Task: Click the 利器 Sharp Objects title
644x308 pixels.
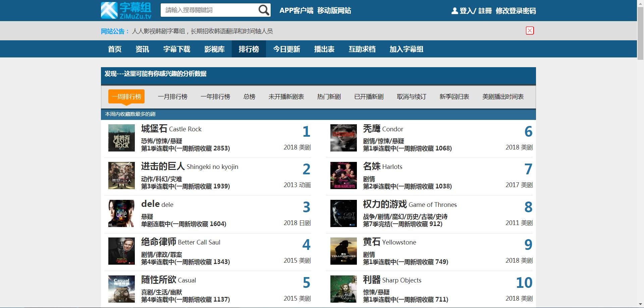Action: coord(392,280)
